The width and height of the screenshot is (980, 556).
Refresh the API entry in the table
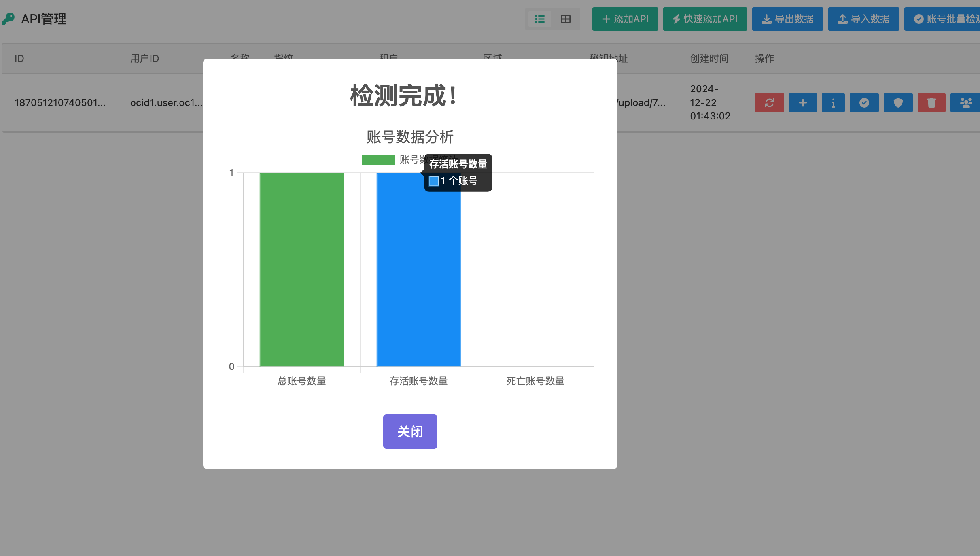click(x=769, y=103)
